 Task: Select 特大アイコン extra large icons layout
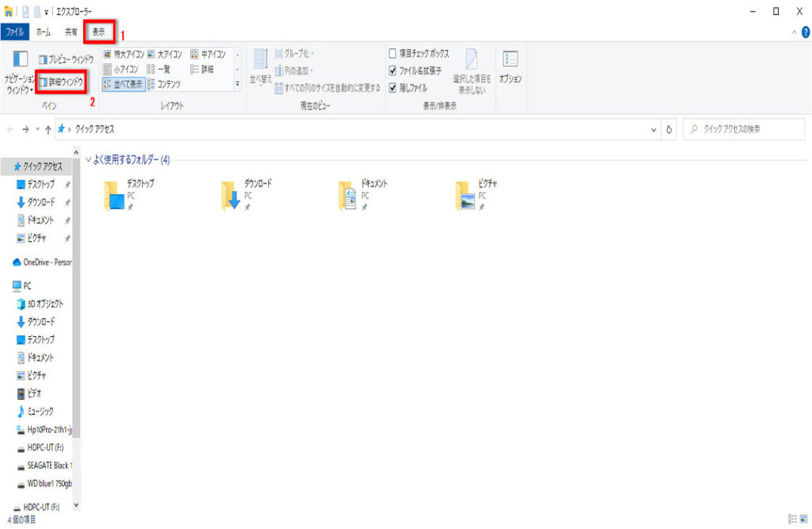123,55
